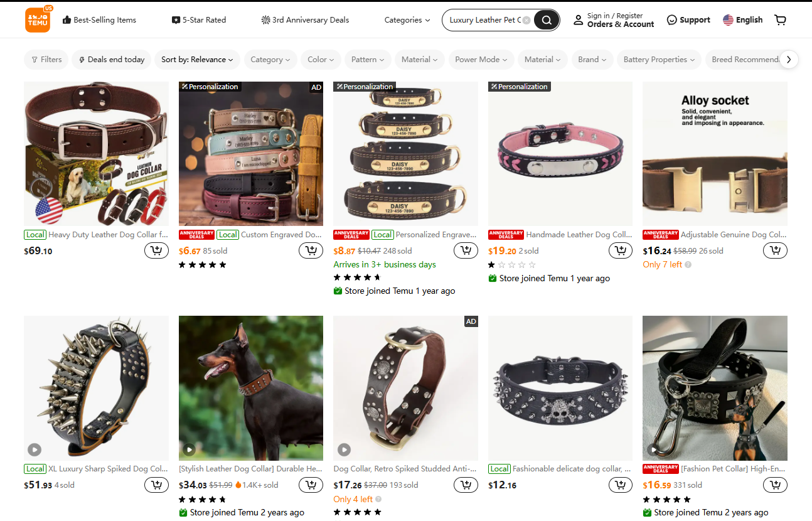Image resolution: width=812 pixels, height=521 pixels.
Task: Open the shopping cart icon
Action: (x=780, y=19)
